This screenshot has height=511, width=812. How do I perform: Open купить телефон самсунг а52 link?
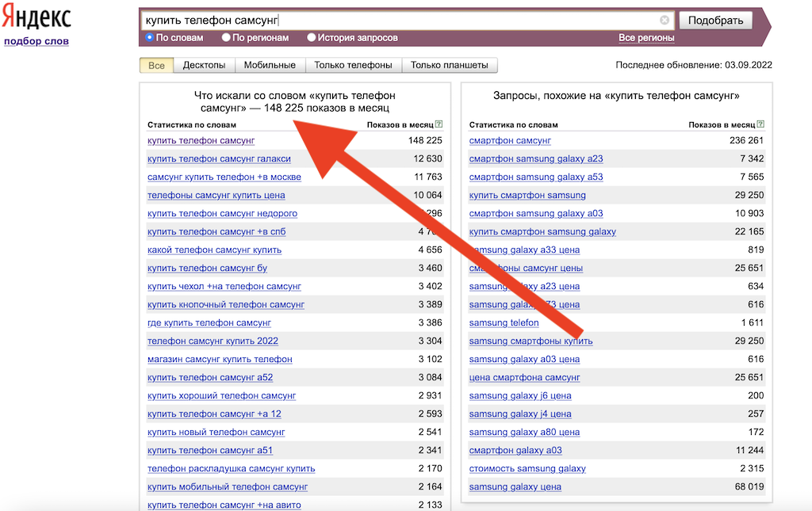pyautogui.click(x=210, y=378)
